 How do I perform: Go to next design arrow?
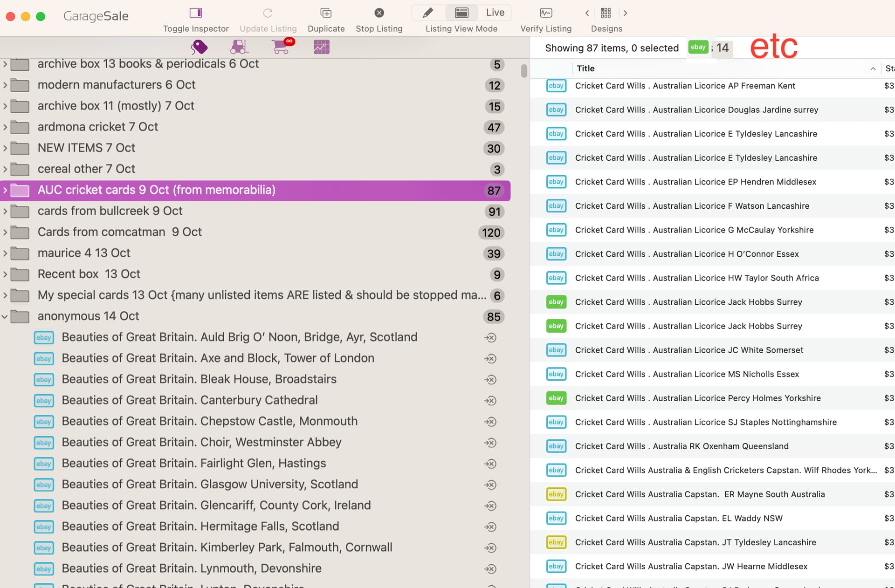625,13
